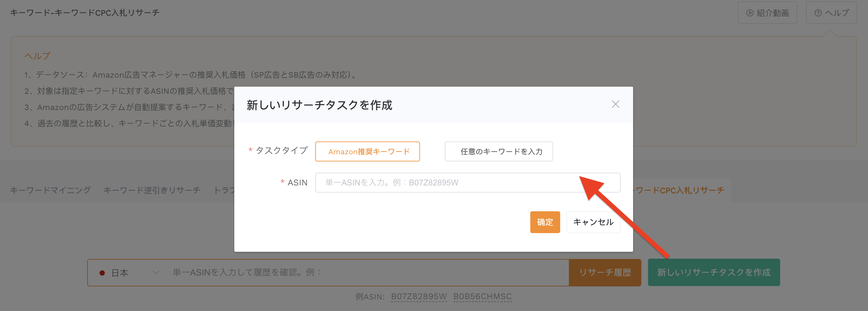Click help line starting 1、データソース

tap(190, 75)
